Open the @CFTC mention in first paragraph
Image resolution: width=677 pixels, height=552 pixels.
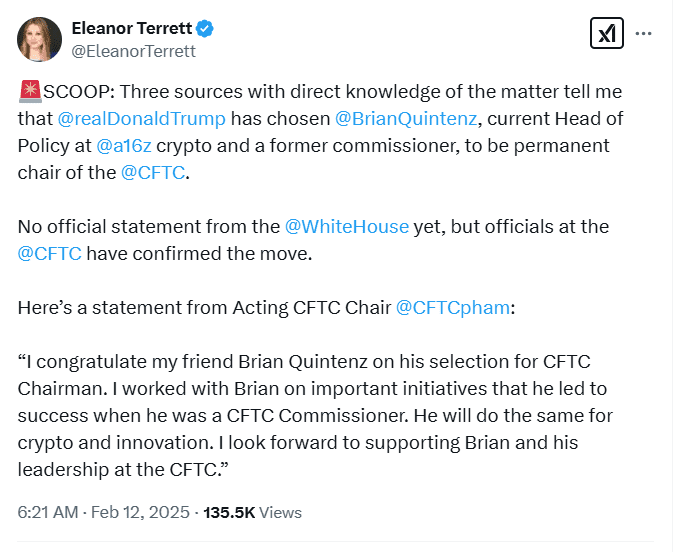pos(153,173)
